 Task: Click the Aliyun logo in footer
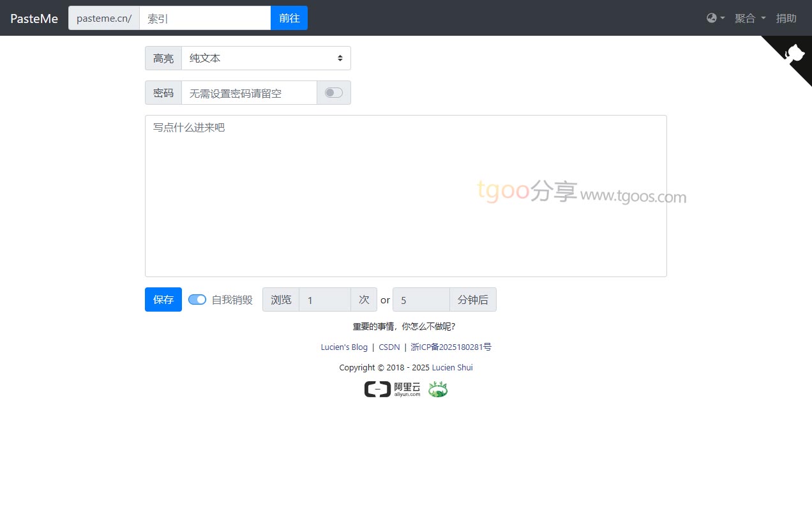[x=392, y=389]
